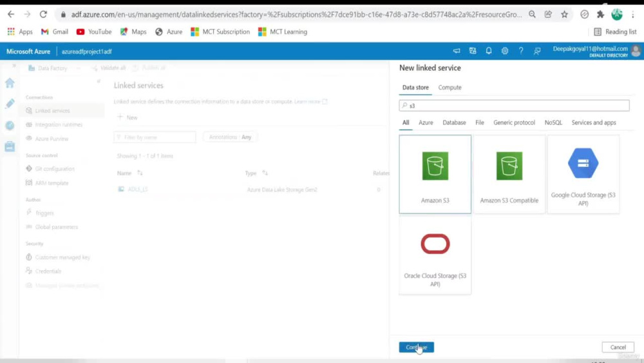Screen dimensions: 644x363
Task: Open the Gmail bookmark
Action: (x=55, y=32)
